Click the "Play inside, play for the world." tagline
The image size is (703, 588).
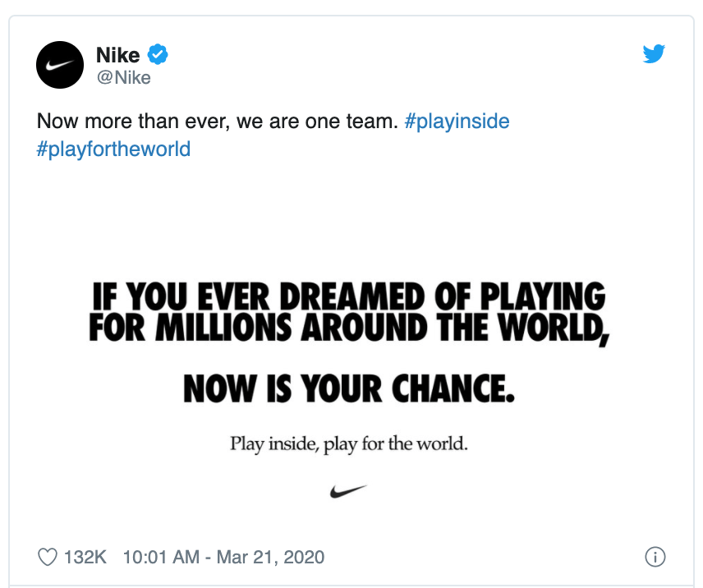(348, 445)
